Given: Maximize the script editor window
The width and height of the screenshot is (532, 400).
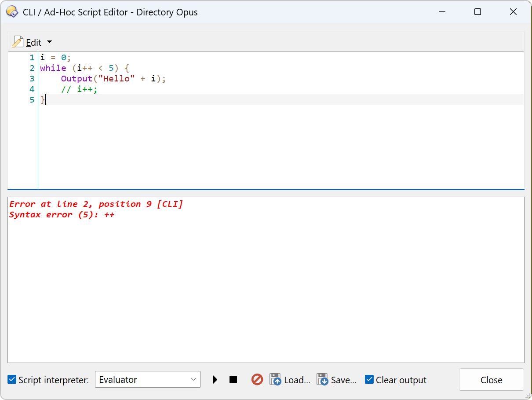Looking at the screenshot, I should pos(477,12).
